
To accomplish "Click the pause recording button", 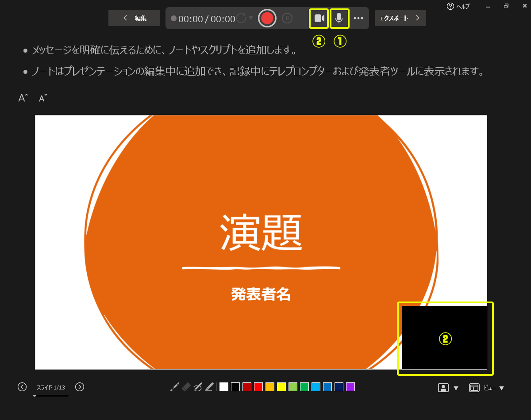I will point(287,18).
